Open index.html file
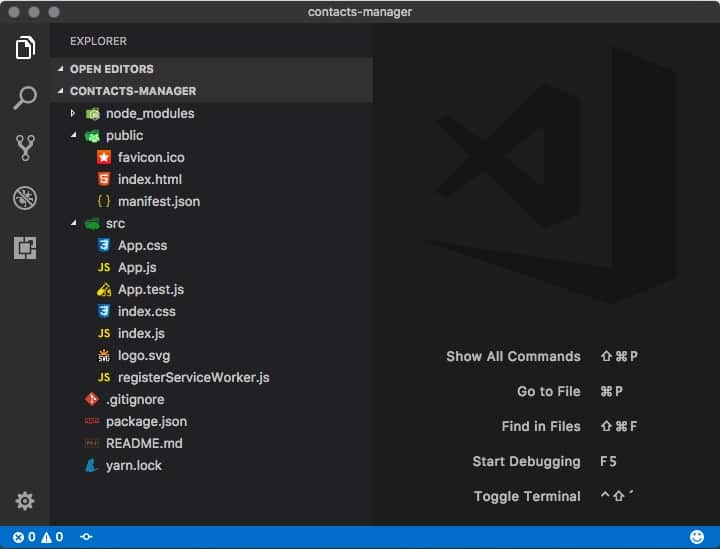This screenshot has width=720, height=549. (150, 179)
